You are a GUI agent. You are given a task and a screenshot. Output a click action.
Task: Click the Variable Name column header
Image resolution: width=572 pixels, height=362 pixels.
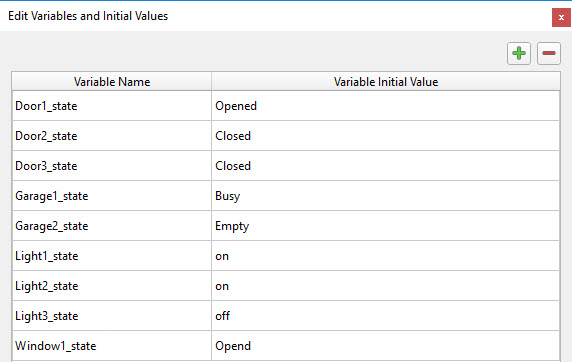pyautogui.click(x=112, y=81)
